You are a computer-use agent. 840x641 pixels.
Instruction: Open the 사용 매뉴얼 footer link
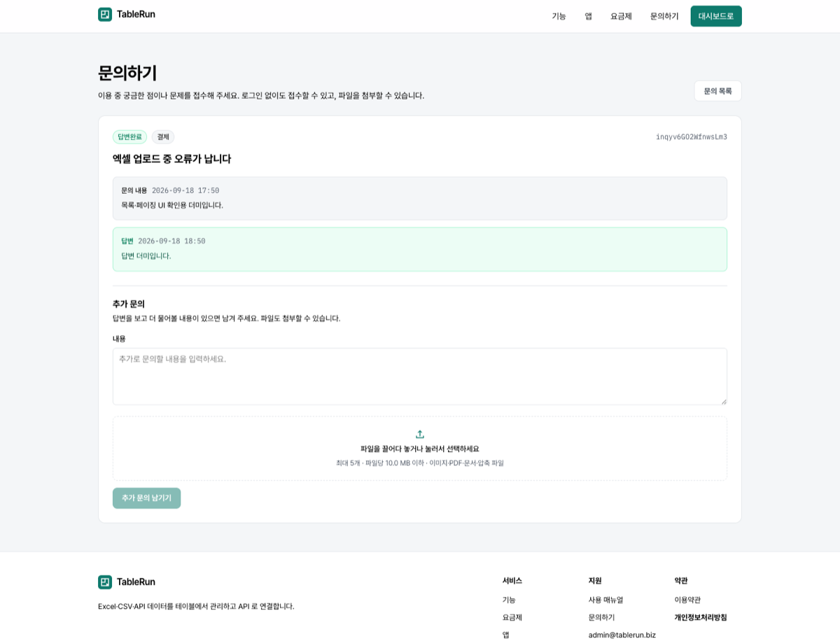(x=605, y=600)
